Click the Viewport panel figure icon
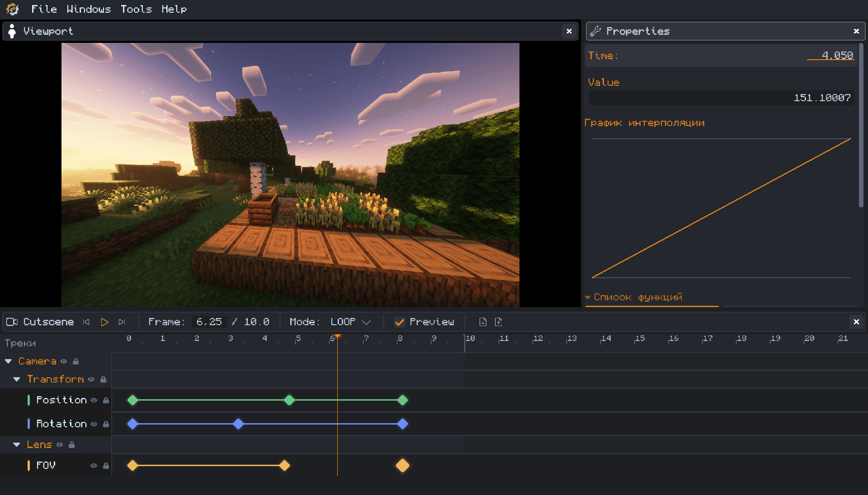Image resolution: width=868 pixels, height=495 pixels. 12,31
